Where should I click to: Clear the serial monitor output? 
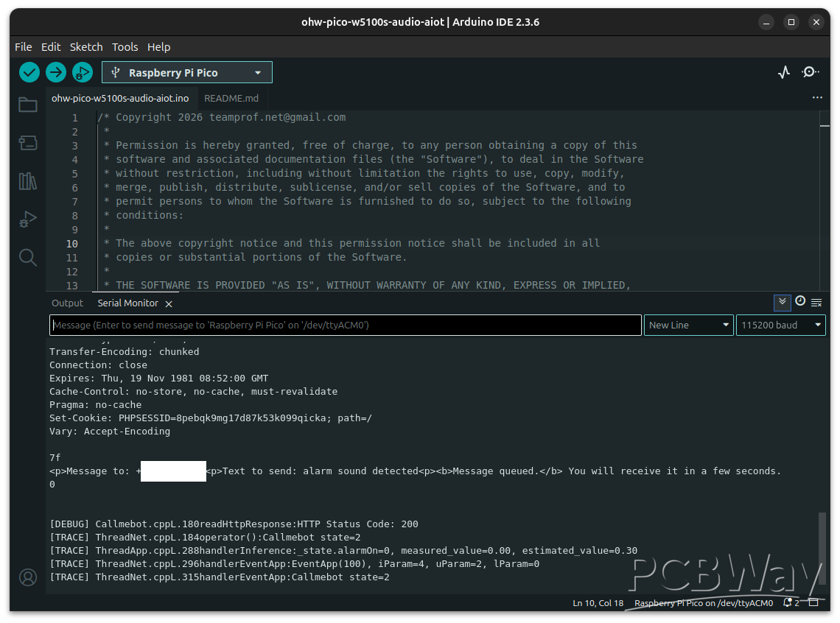coord(816,303)
